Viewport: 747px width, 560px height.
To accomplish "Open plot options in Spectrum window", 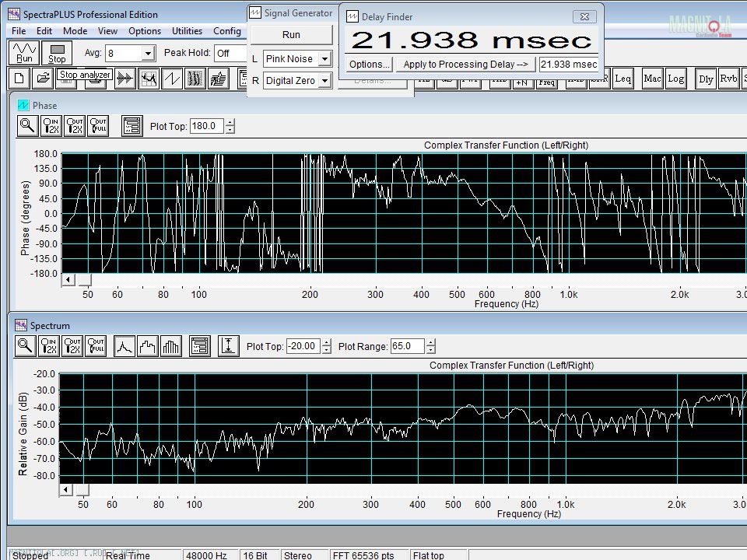I will (200, 345).
